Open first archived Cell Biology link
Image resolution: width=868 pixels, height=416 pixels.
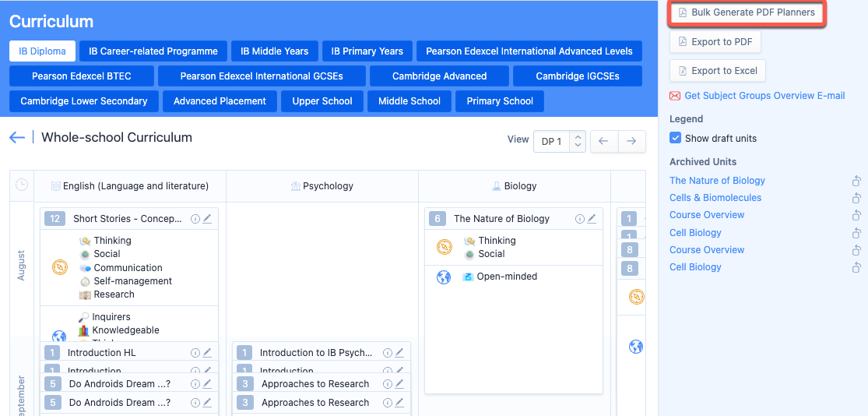point(695,233)
